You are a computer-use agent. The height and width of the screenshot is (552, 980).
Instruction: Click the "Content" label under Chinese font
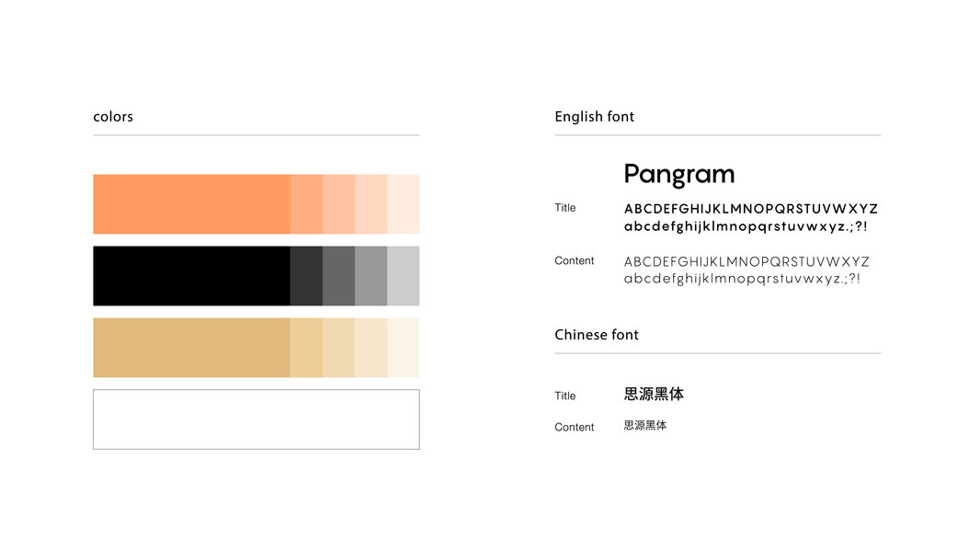pyautogui.click(x=575, y=427)
